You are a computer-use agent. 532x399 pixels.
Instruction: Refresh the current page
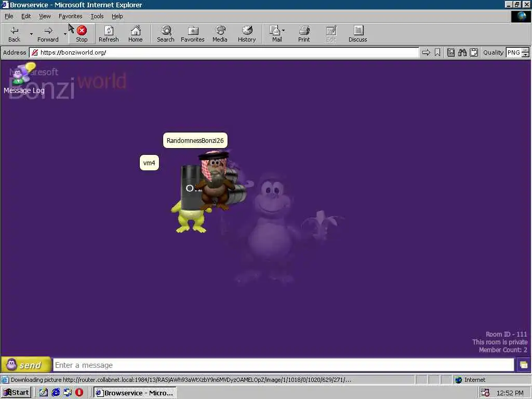(x=109, y=34)
